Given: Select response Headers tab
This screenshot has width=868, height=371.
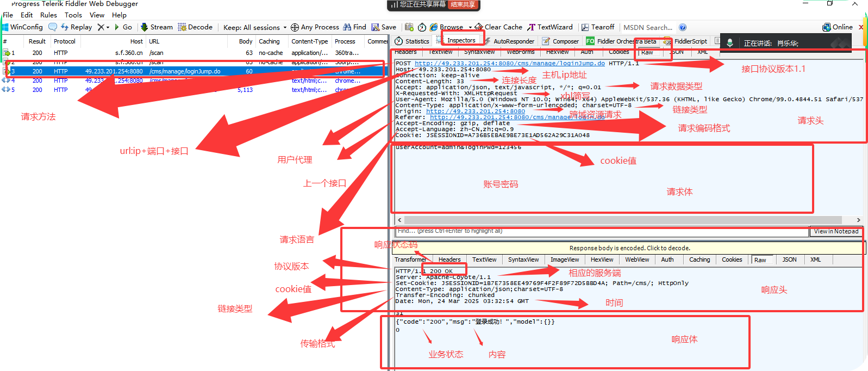Looking at the screenshot, I should pos(449,260).
